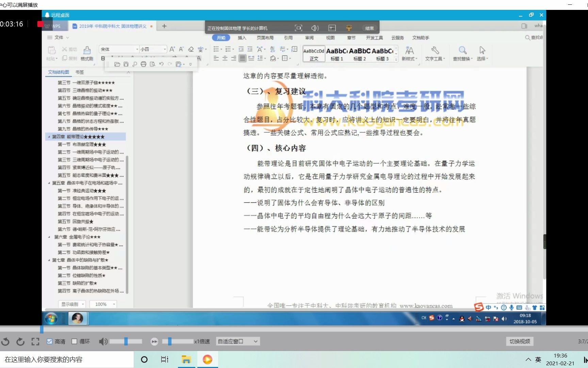Apply the 正文 body style
This screenshot has width=588, height=368.
coord(314,54)
